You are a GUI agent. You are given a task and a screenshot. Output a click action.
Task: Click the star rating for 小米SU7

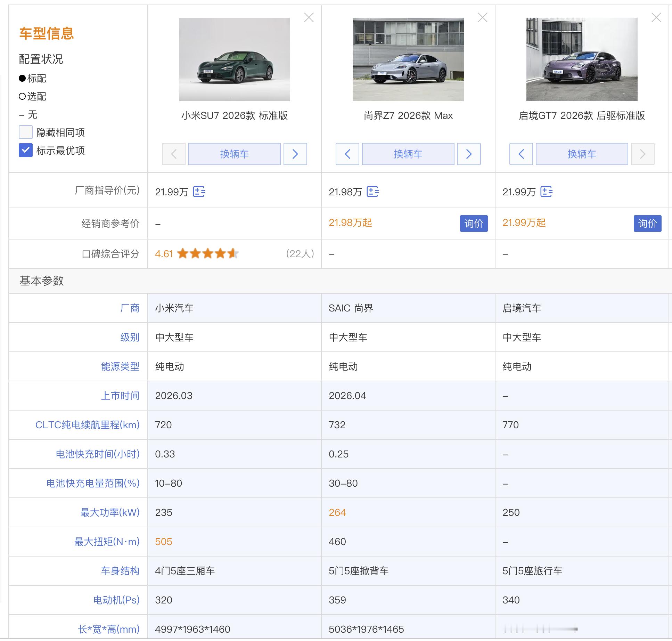point(208,254)
